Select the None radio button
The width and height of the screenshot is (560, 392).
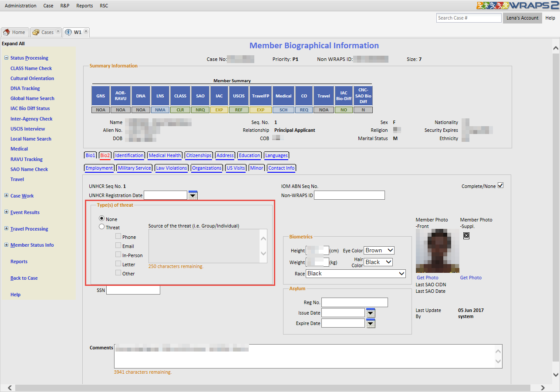click(102, 218)
